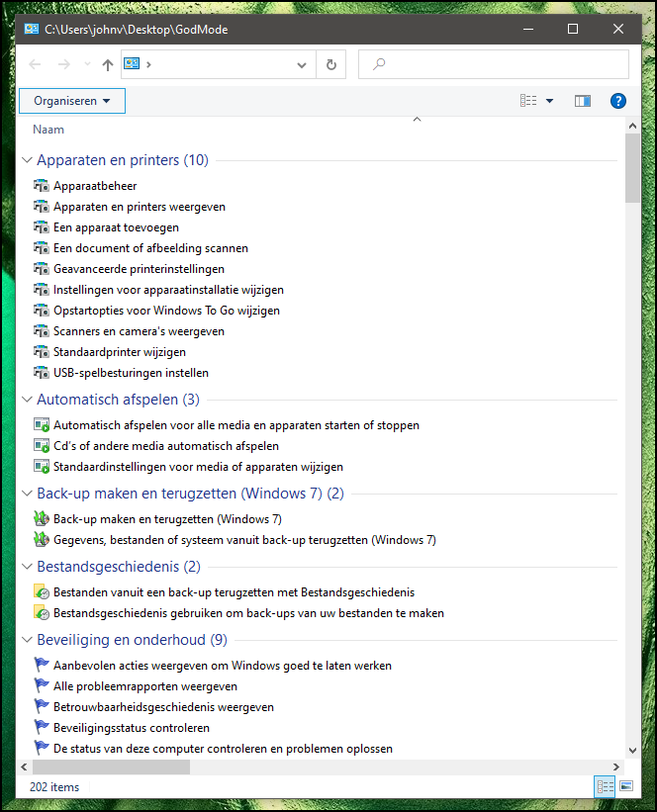Viewport: 657px width, 812px height.
Task: Toggle the preview pane icon
Action: point(583,101)
